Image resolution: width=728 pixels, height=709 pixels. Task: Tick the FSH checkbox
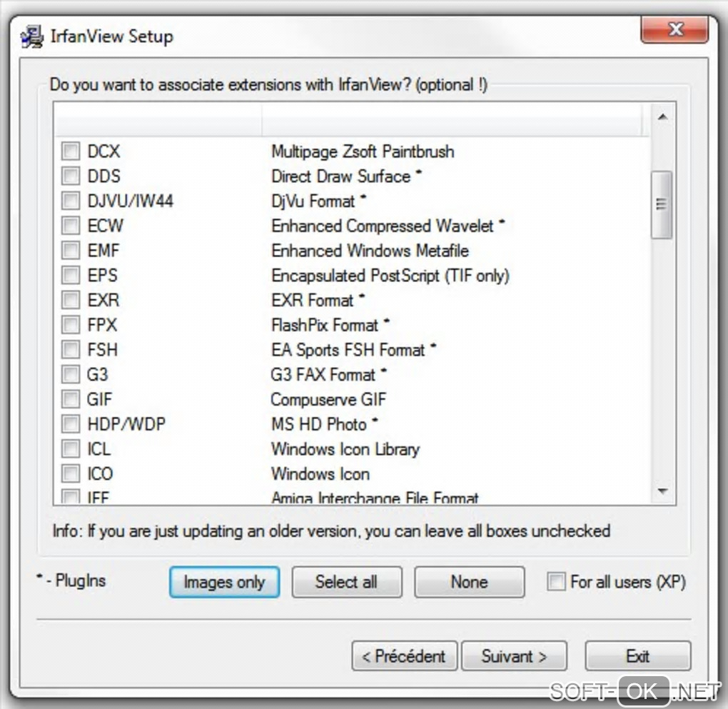(x=71, y=349)
